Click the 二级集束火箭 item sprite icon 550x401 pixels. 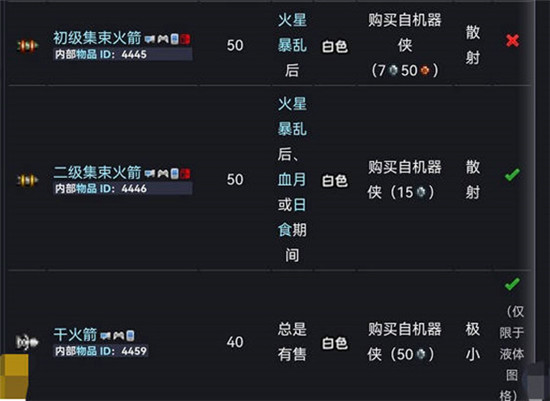coord(27,180)
